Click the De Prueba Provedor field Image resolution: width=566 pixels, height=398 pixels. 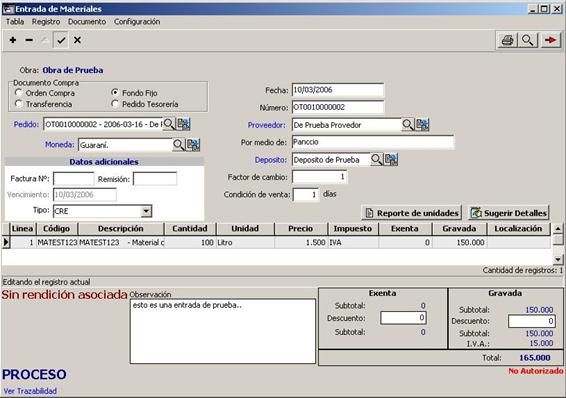tap(347, 125)
